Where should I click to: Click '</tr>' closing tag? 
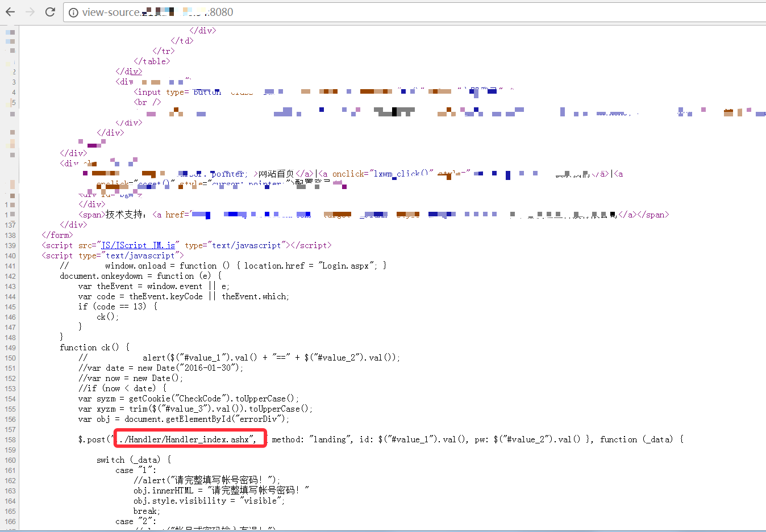click(x=164, y=51)
